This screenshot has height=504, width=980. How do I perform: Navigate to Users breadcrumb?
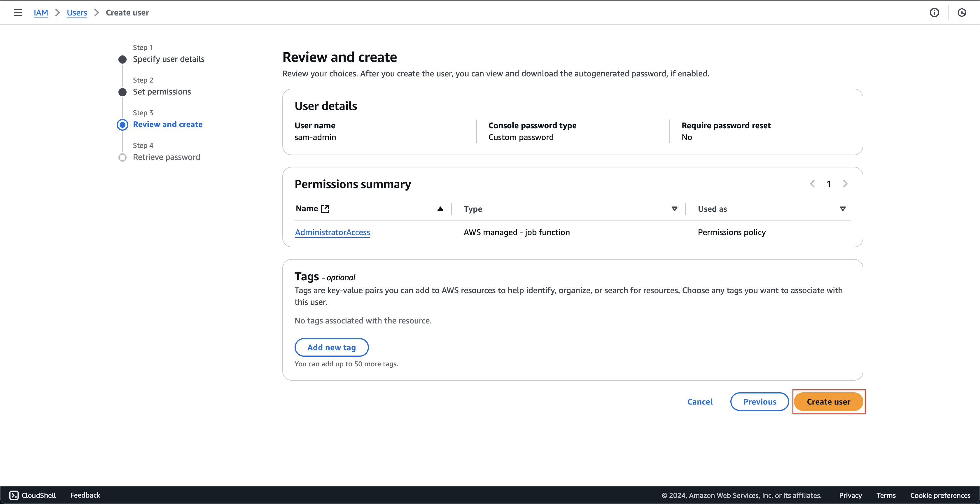pos(77,13)
